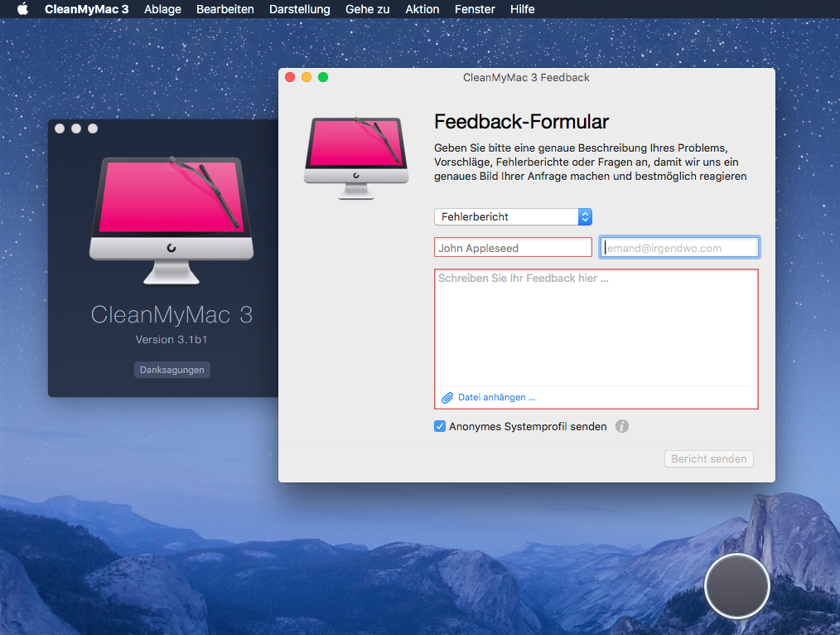Click the CleanMyMac iMac icon in Feedback window
The width and height of the screenshot is (840, 635).
coord(356,158)
